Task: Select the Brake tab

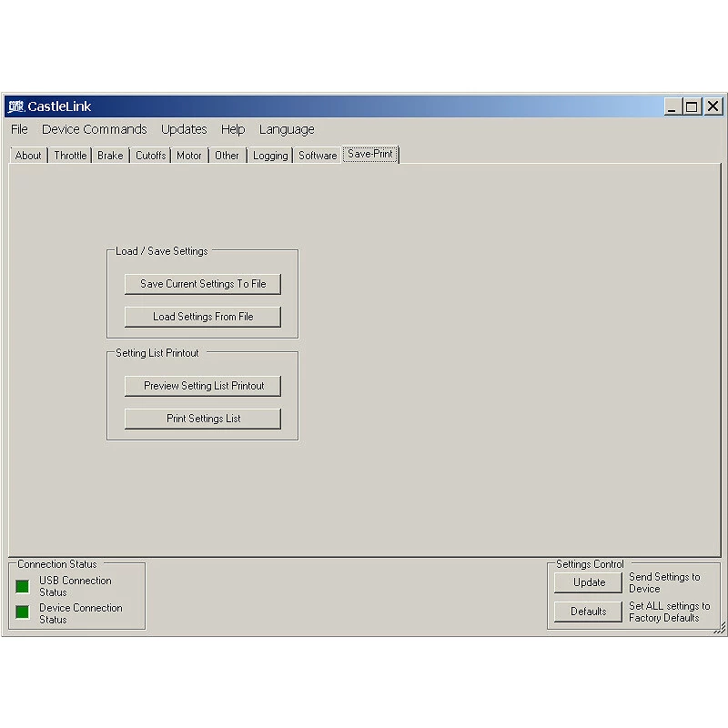Action: 110,156
